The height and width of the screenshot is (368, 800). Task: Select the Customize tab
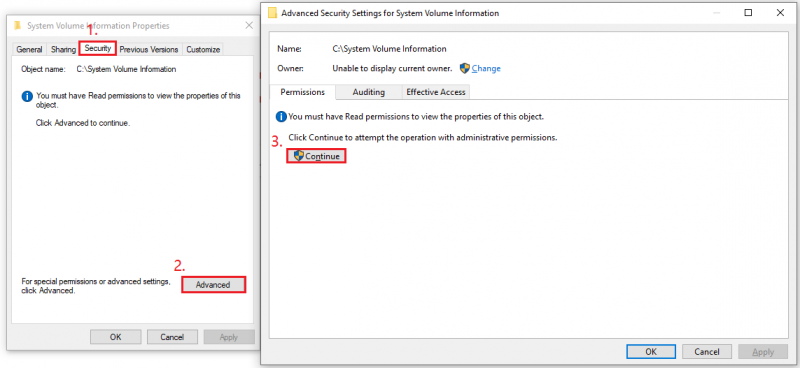tap(203, 50)
